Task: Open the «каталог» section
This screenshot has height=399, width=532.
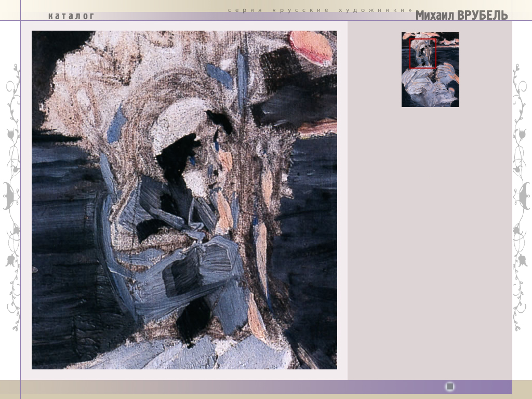Action: click(71, 16)
